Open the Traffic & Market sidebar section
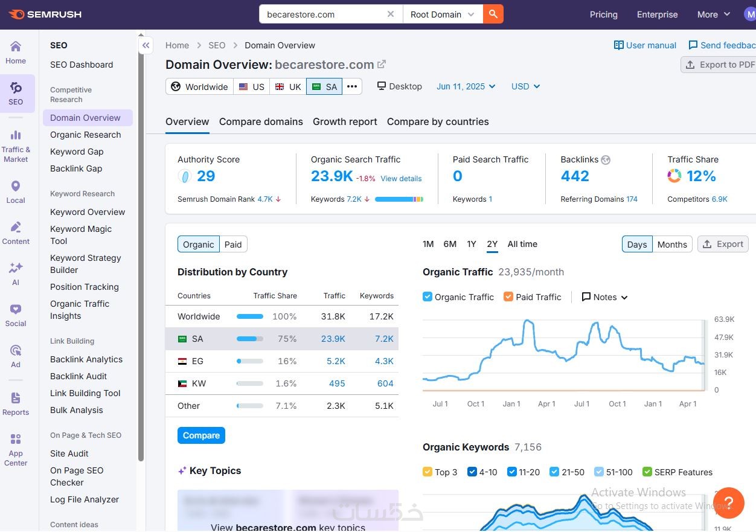This screenshot has width=756, height=532. click(x=16, y=146)
